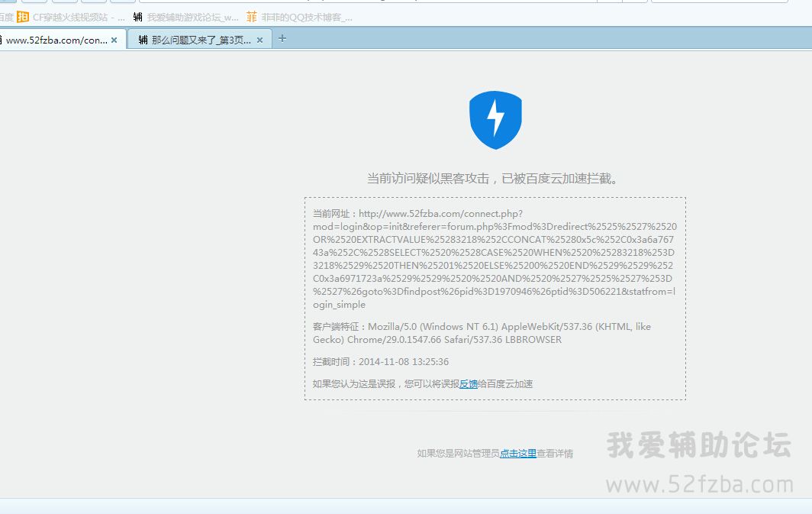Click the 如果您是网站管理员 text
Image resolution: width=812 pixels, height=514 pixels.
click(x=458, y=453)
